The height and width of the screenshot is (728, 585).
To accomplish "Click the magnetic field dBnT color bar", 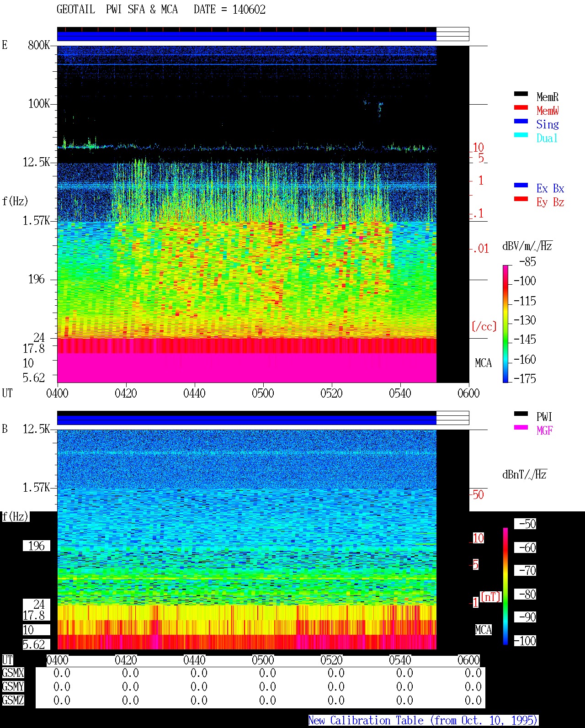I will (x=505, y=586).
